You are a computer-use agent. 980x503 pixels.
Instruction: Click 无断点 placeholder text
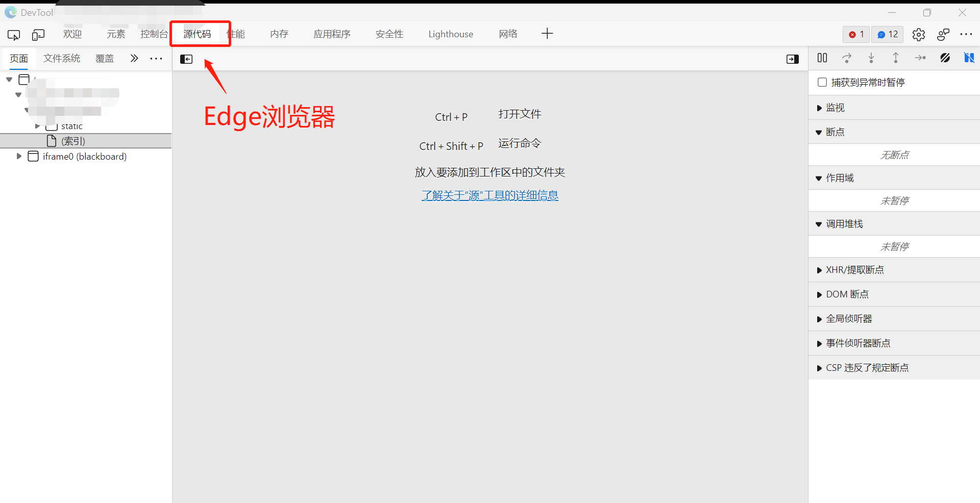(894, 155)
